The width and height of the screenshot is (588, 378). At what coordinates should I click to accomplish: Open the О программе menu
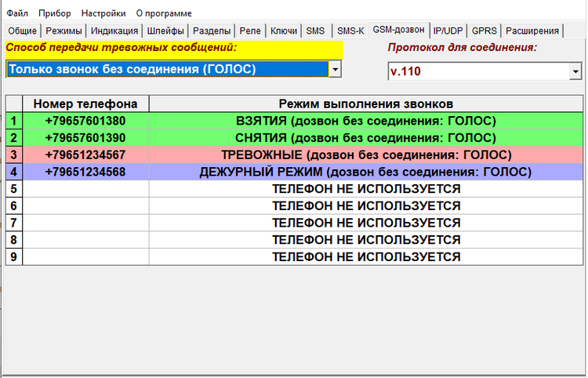pos(163,13)
